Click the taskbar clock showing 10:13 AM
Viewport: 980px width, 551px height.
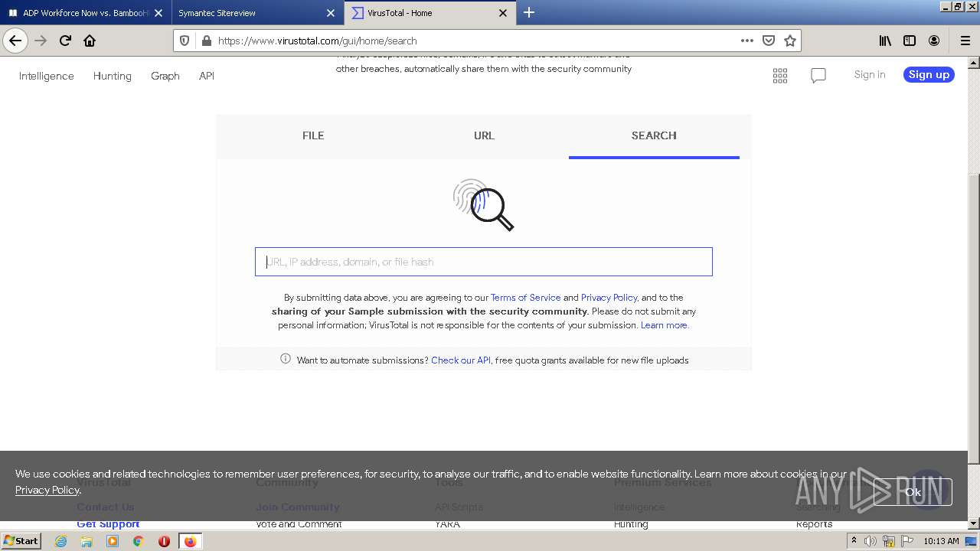coord(941,541)
